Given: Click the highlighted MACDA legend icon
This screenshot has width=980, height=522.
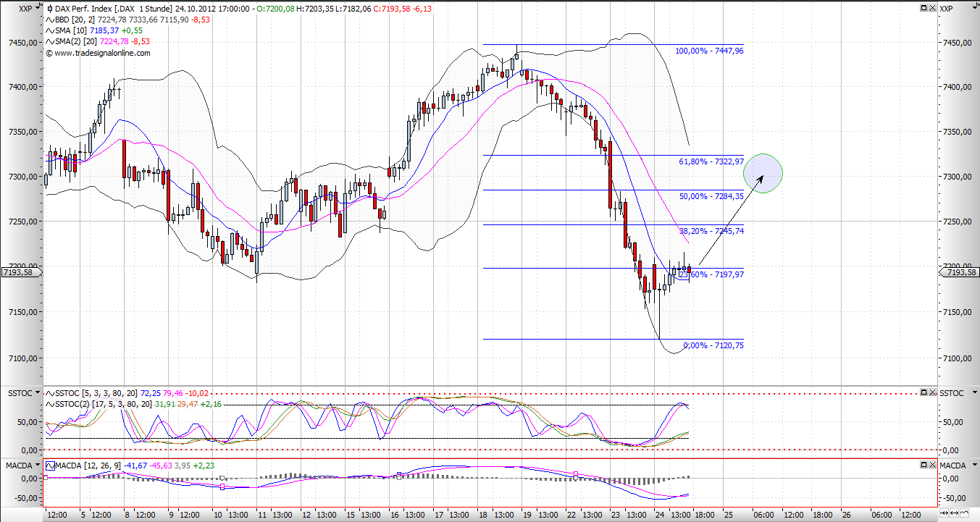Looking at the screenshot, I should point(51,466).
